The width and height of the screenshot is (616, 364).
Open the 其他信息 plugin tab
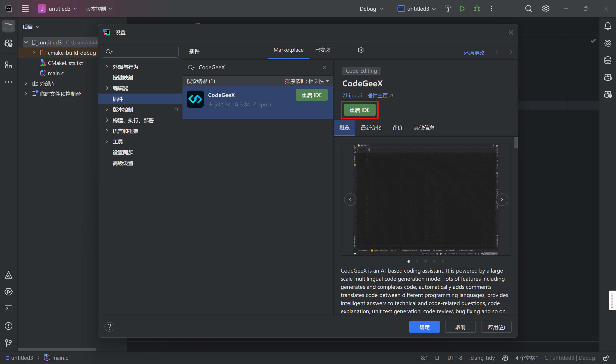(x=424, y=128)
